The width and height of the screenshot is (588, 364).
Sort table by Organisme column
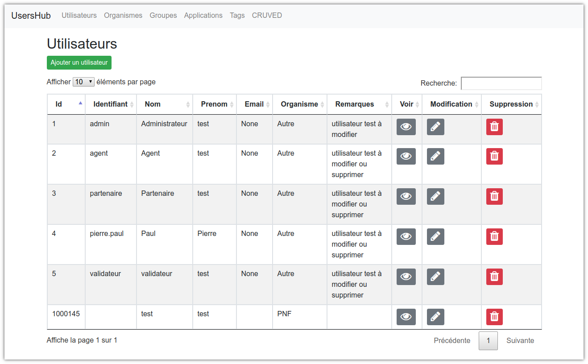click(300, 104)
